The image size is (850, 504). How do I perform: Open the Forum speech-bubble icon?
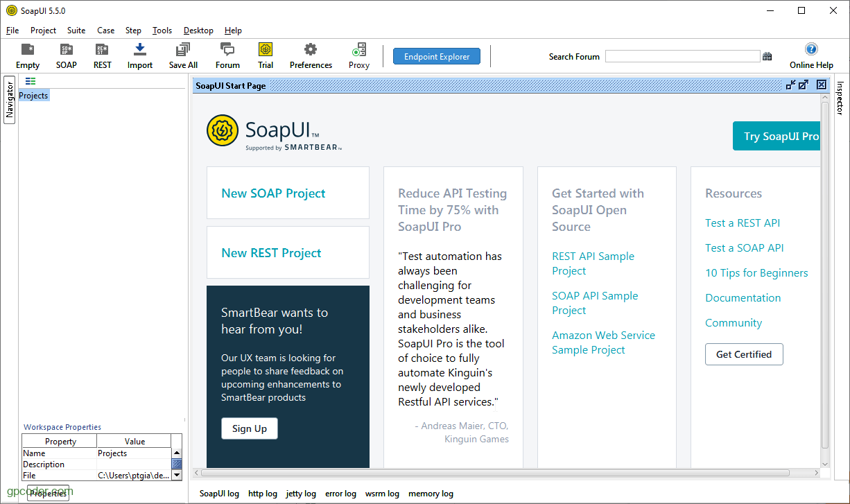pyautogui.click(x=227, y=55)
